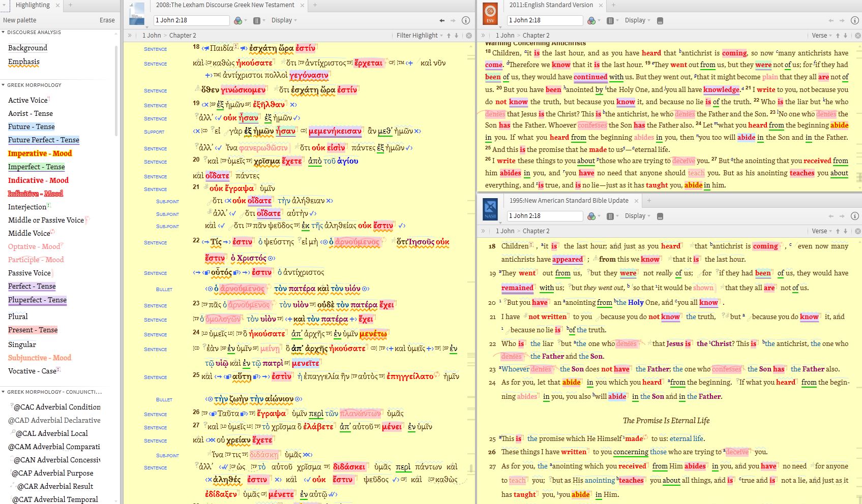Move to next verse in ESV panel
862x504 pixels.
[845, 35]
